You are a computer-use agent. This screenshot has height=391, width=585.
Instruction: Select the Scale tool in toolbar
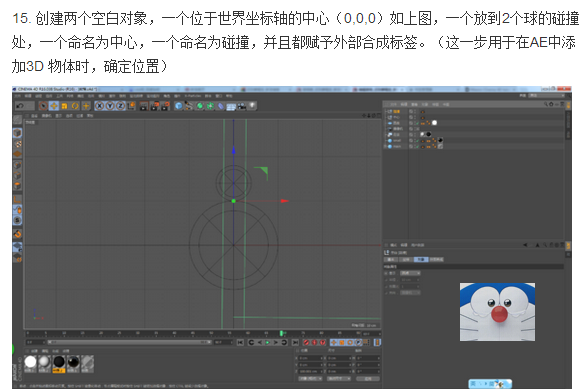pyautogui.click(x=64, y=106)
